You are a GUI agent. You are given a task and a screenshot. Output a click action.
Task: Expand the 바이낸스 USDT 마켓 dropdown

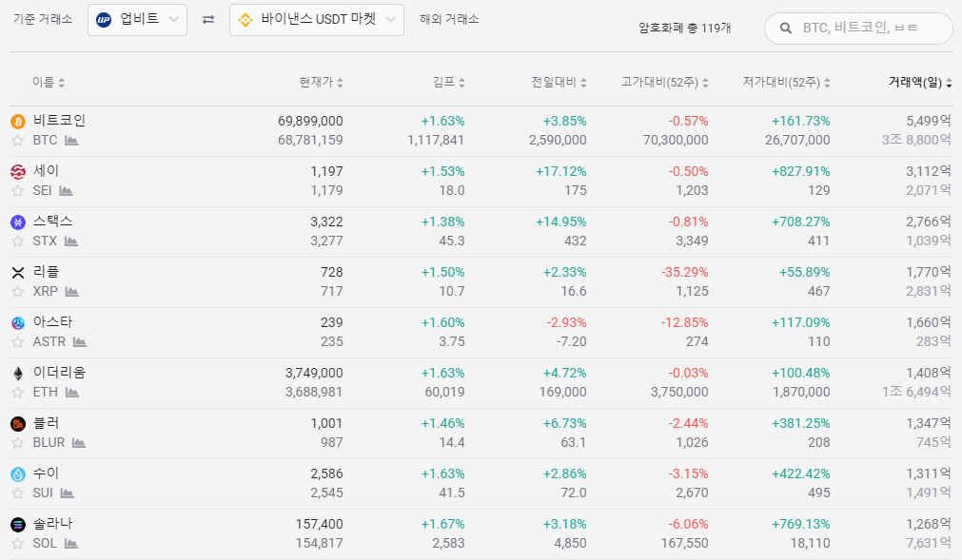coord(317,20)
